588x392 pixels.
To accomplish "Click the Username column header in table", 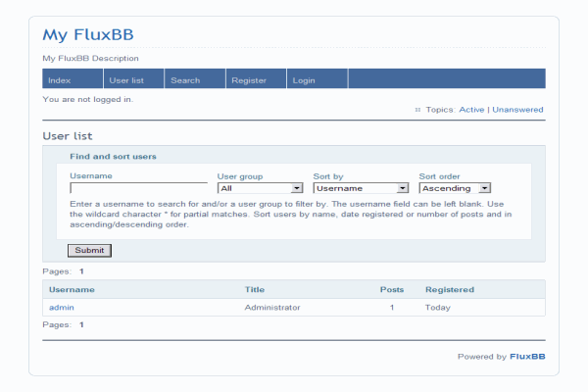I will (72, 290).
